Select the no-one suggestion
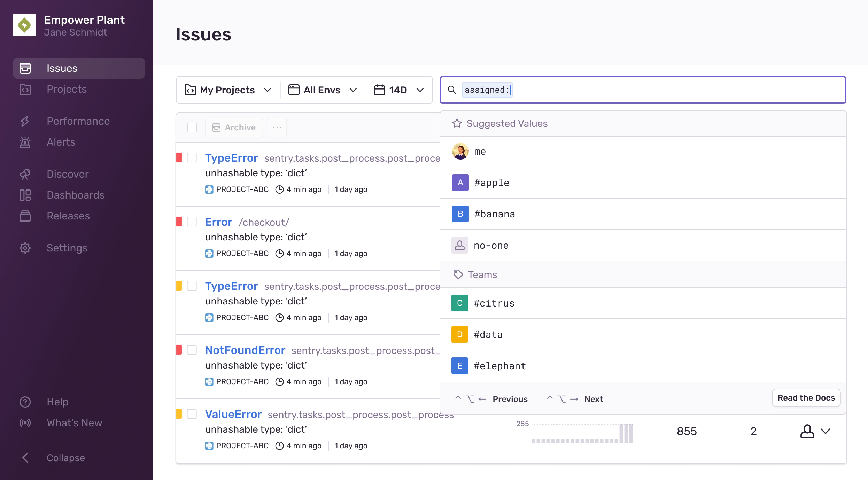 (x=491, y=245)
